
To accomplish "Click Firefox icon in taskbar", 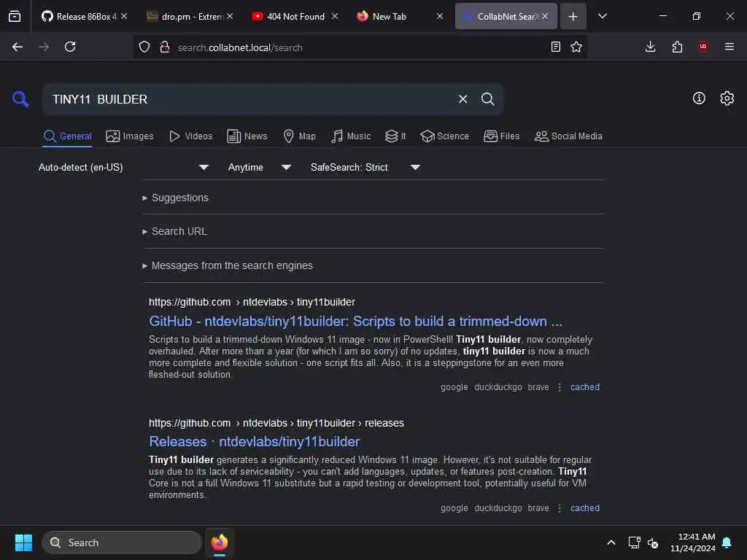I will 219,542.
